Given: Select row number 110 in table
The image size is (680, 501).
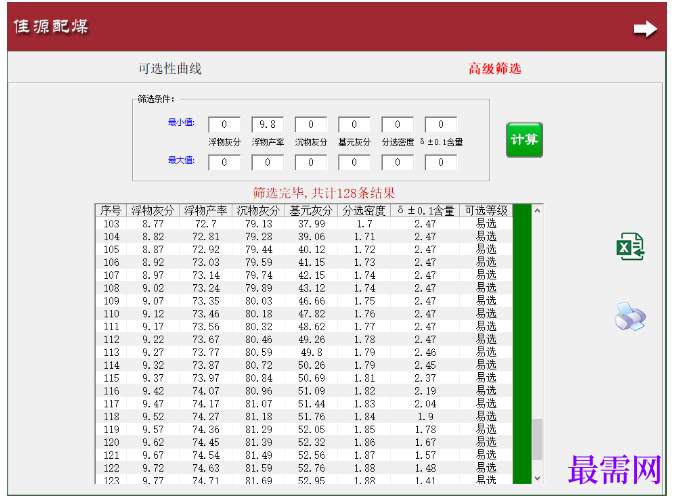Looking at the screenshot, I should (111, 314).
